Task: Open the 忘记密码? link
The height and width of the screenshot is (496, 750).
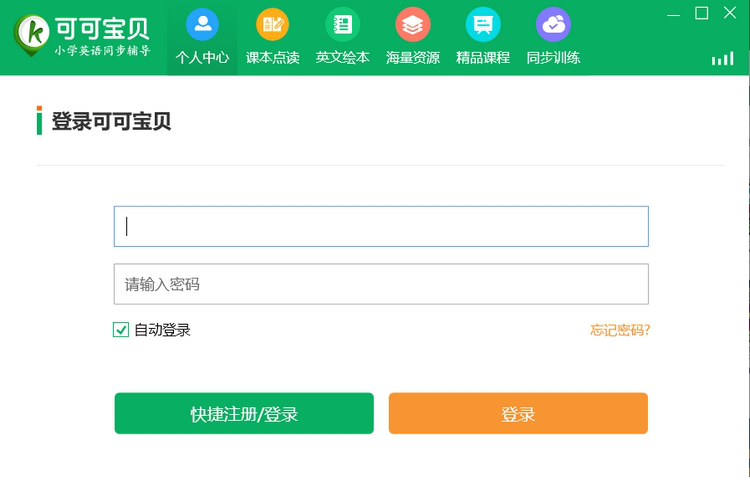Action: point(620,330)
